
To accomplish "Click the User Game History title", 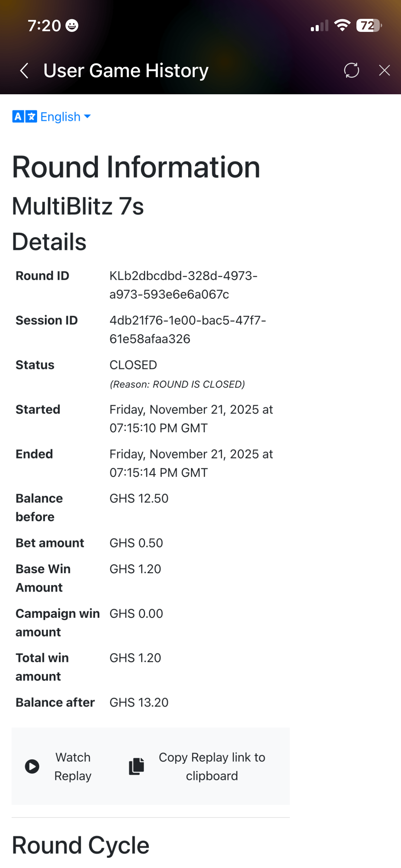I will 126,71.
